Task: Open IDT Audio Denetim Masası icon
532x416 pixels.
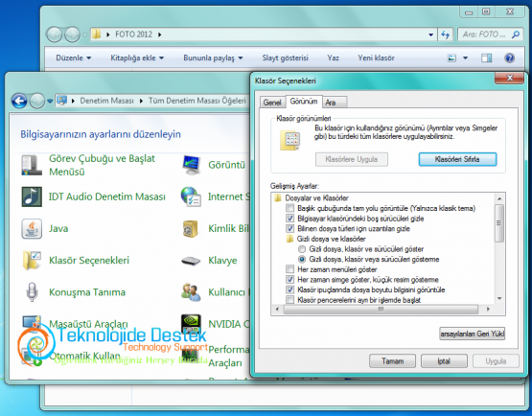Action: [32, 196]
